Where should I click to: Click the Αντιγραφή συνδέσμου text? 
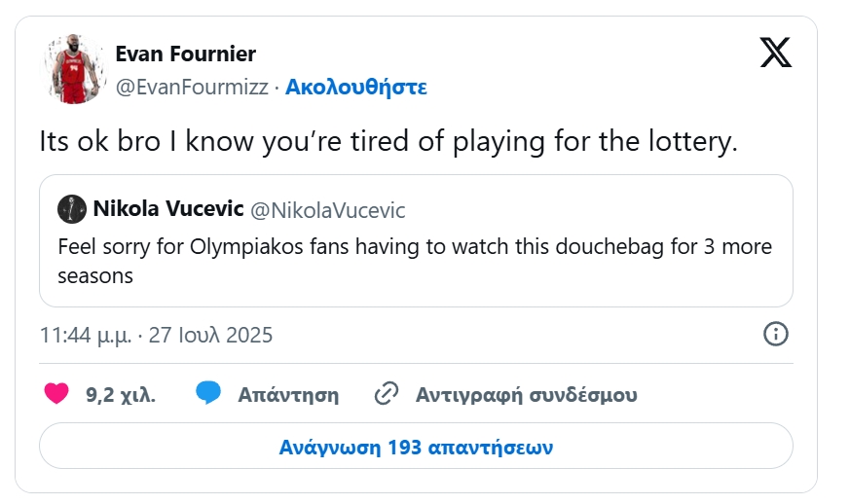(526, 395)
